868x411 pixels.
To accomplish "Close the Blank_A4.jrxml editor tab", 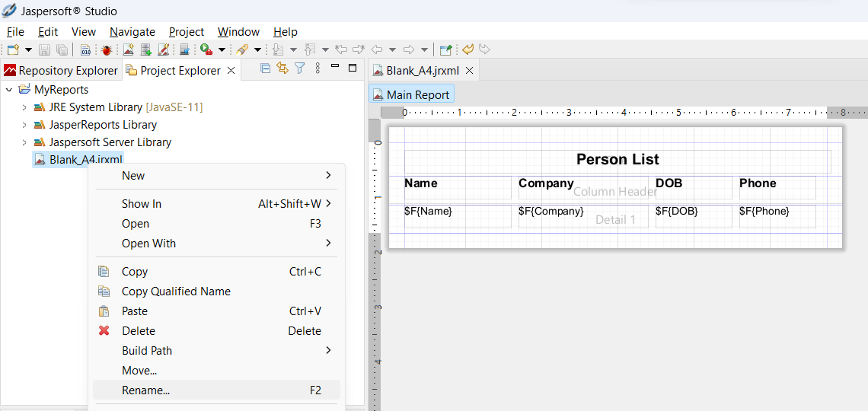I will pyautogui.click(x=470, y=71).
